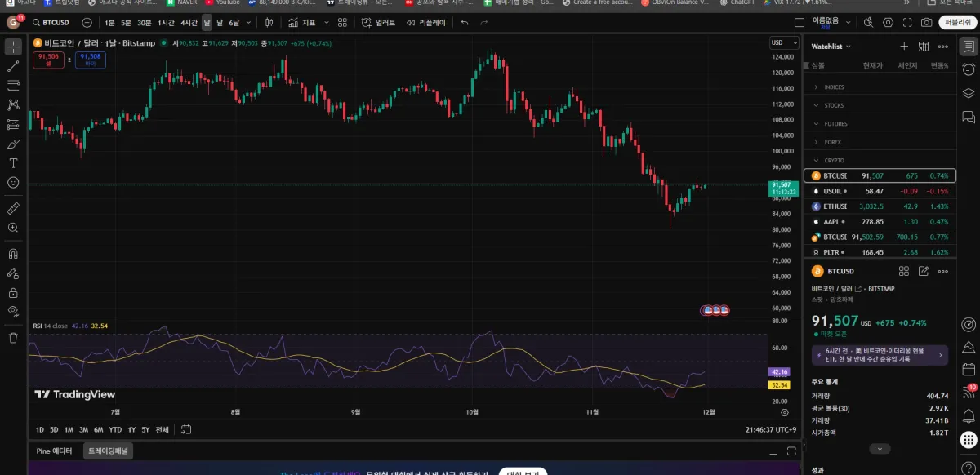Toggle lock all drawing tools
This screenshot has width=980, height=475.
[x=13, y=292]
